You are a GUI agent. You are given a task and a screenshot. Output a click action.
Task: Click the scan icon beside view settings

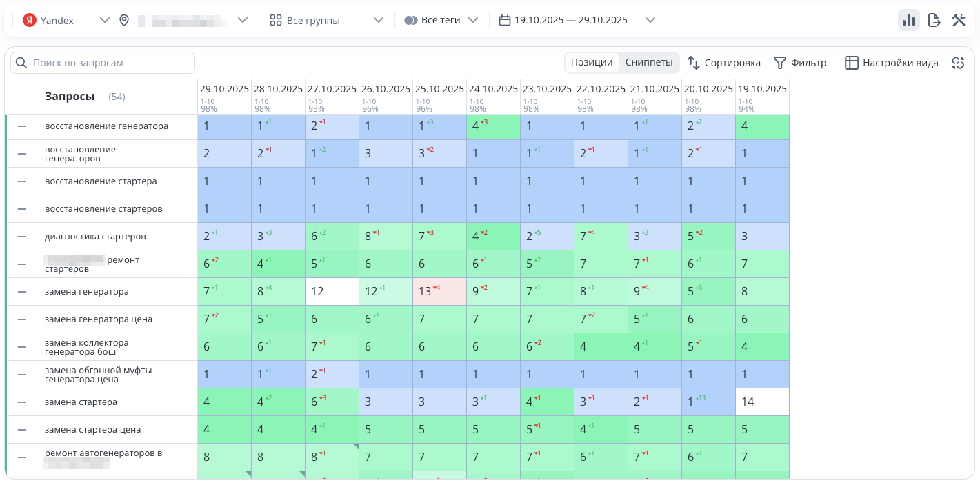tap(957, 63)
